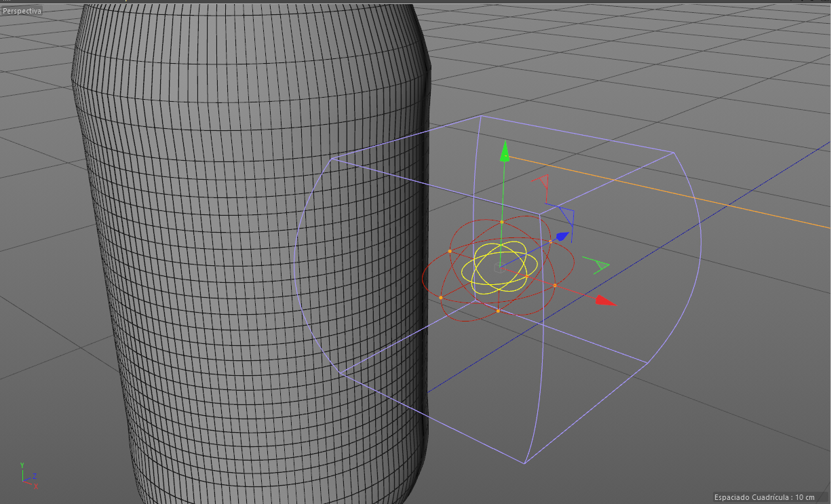Select the green corner-bracket plane handle
Screen dimensions: 831x504
(596, 265)
